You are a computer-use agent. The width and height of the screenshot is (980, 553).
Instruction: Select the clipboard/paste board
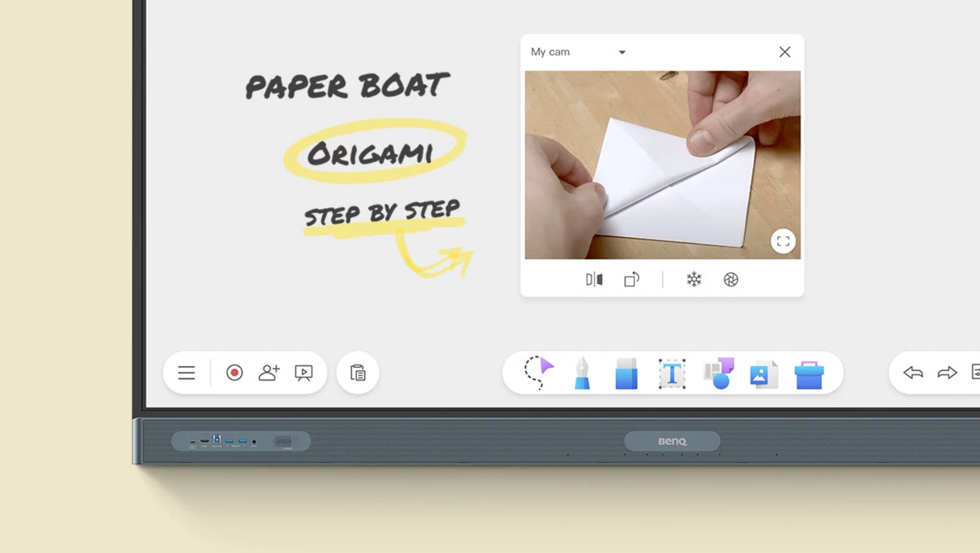click(357, 372)
